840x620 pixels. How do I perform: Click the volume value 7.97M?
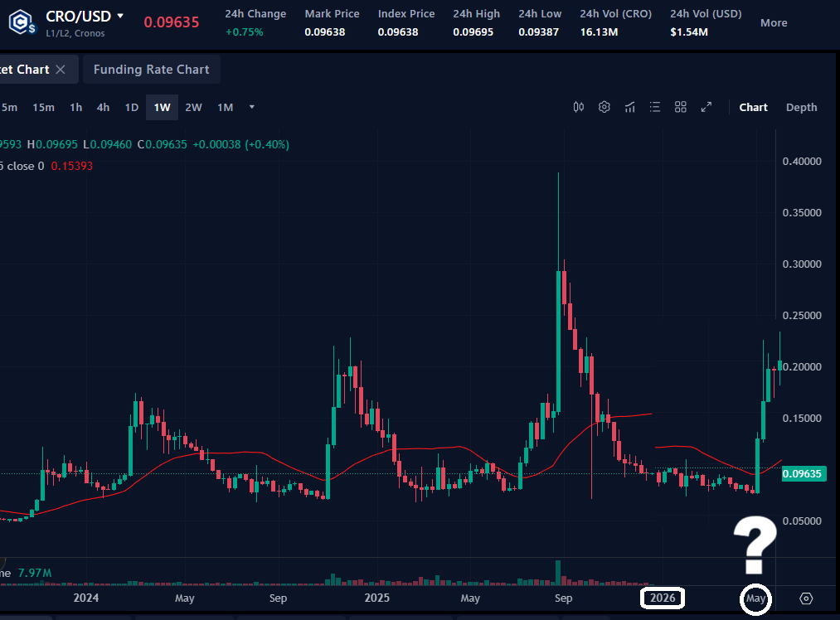click(x=35, y=573)
